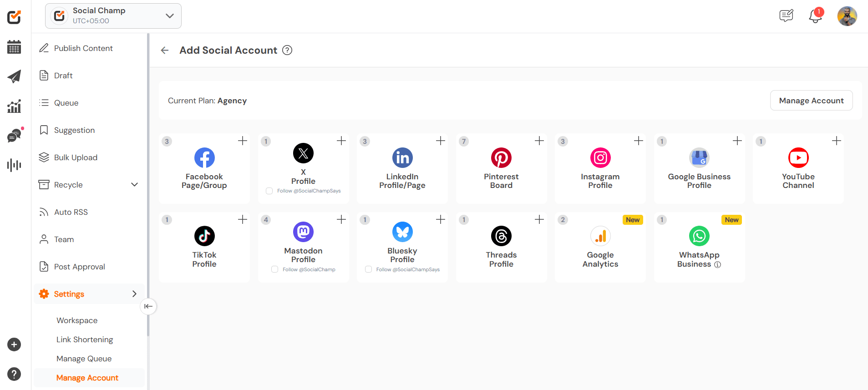This screenshot has width=868, height=390.
Task: Collapse the sidebar with arrow toggle
Action: tap(148, 306)
